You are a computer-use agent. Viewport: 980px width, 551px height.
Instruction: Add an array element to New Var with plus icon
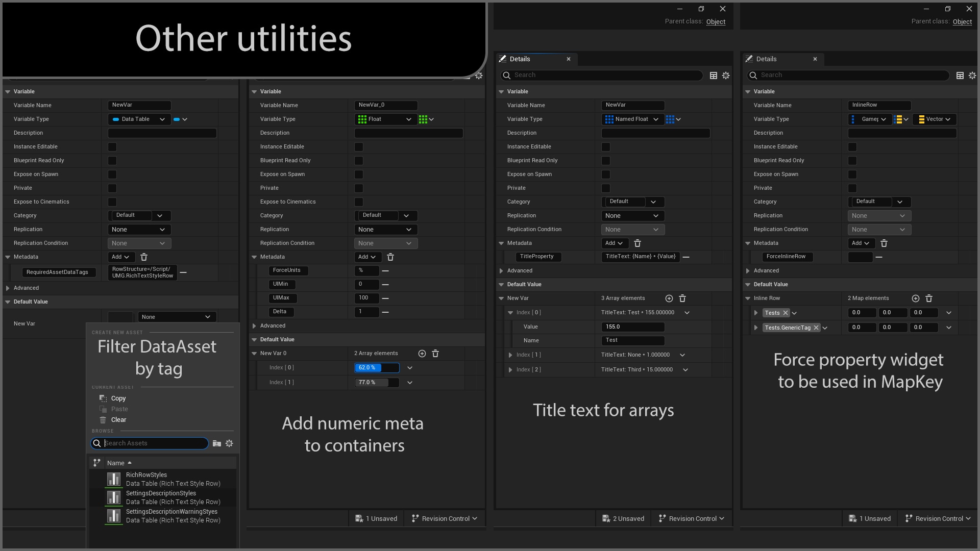click(x=669, y=298)
